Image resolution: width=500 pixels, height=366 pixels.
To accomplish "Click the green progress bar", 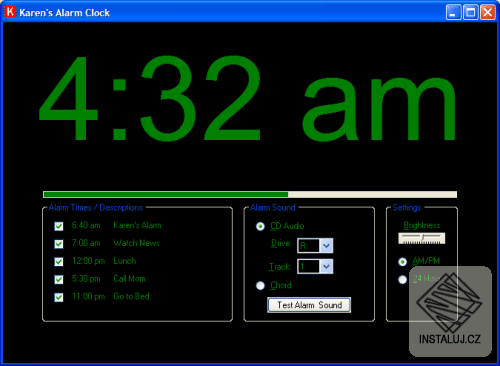I will coord(250,194).
